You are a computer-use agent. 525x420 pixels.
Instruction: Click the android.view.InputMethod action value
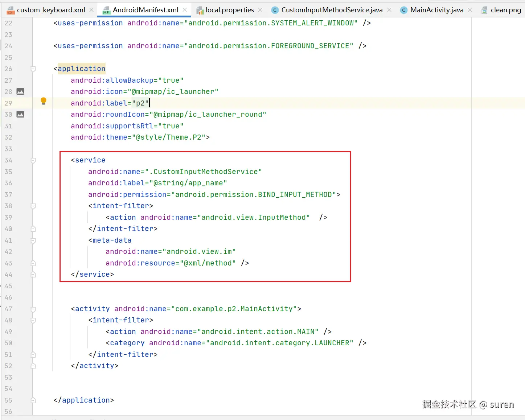(x=254, y=217)
